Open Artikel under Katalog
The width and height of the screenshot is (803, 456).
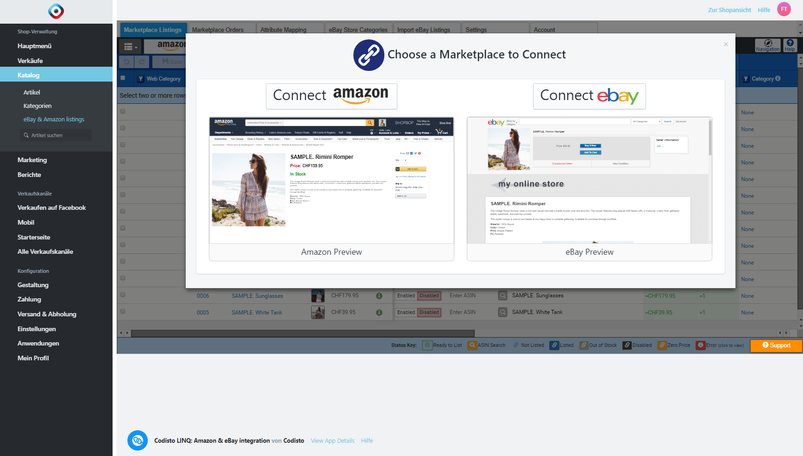pyautogui.click(x=32, y=92)
